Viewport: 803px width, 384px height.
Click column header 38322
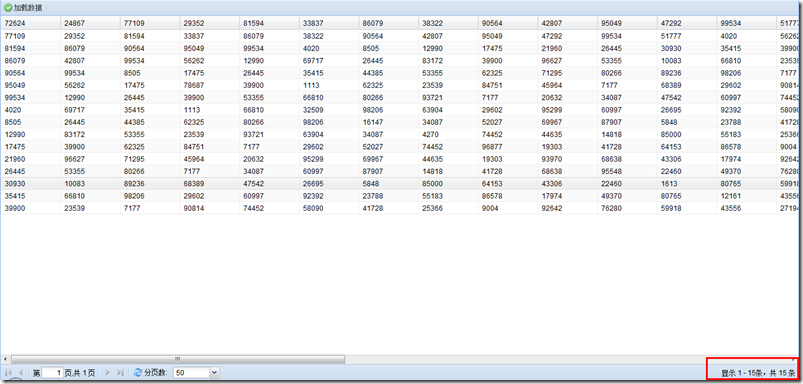coord(448,23)
